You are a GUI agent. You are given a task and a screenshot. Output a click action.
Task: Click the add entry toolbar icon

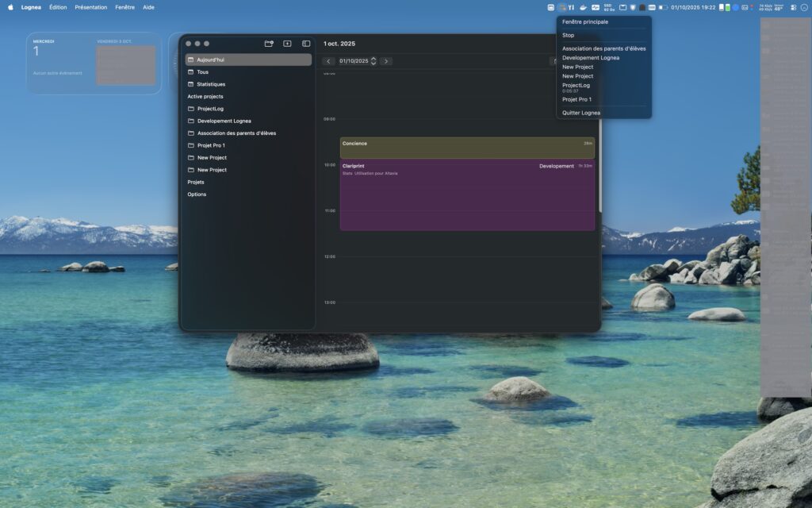coord(287,44)
